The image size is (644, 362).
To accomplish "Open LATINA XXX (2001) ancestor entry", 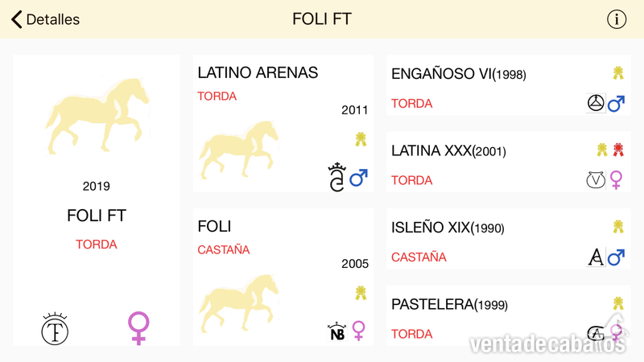I will 509,162.
